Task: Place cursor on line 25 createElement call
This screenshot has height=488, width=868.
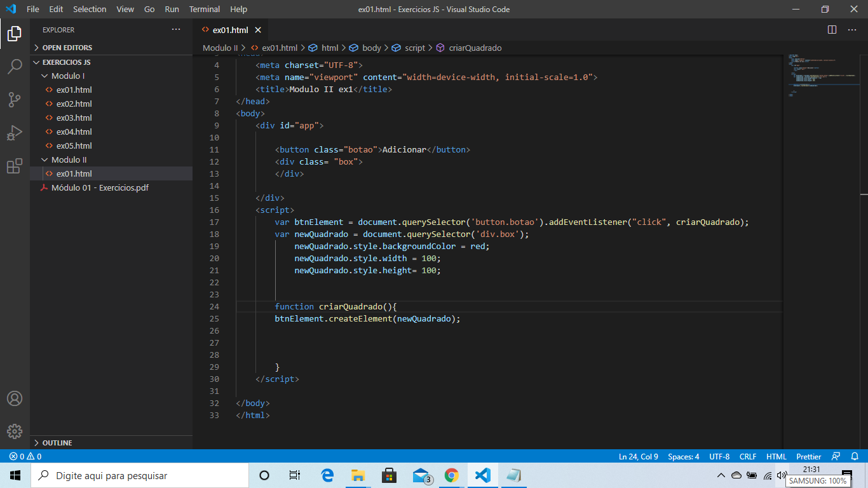Action: [367, 318]
